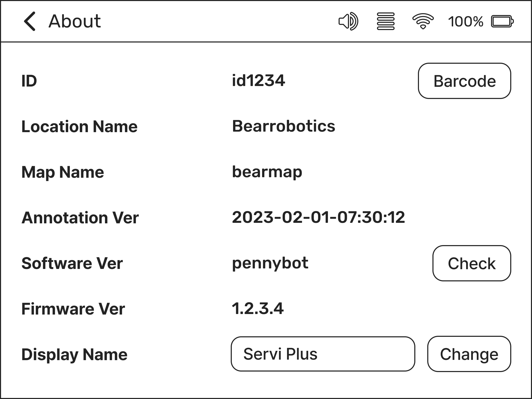Tap the pennybot software version
The image size is (532, 399).
coord(270,263)
